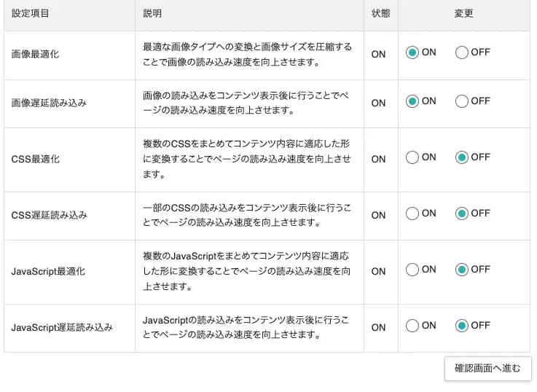Select OFF for 画像最適化
The image size is (537, 392).
[461, 52]
